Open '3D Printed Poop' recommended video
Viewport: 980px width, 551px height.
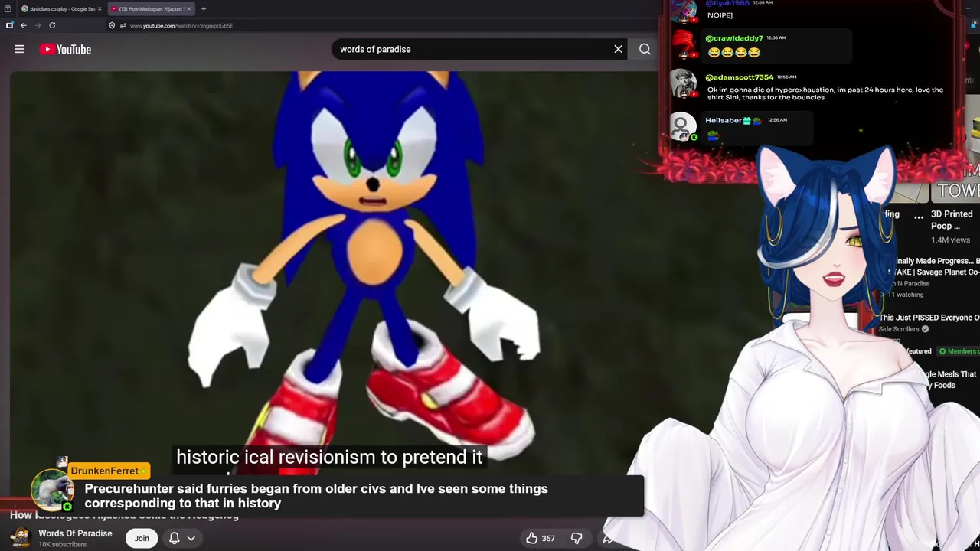click(952, 220)
